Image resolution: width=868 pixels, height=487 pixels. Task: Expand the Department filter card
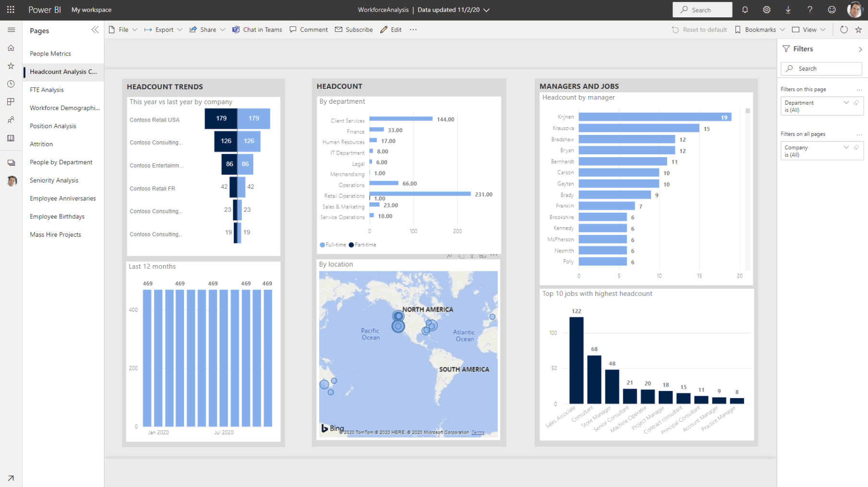tap(846, 102)
